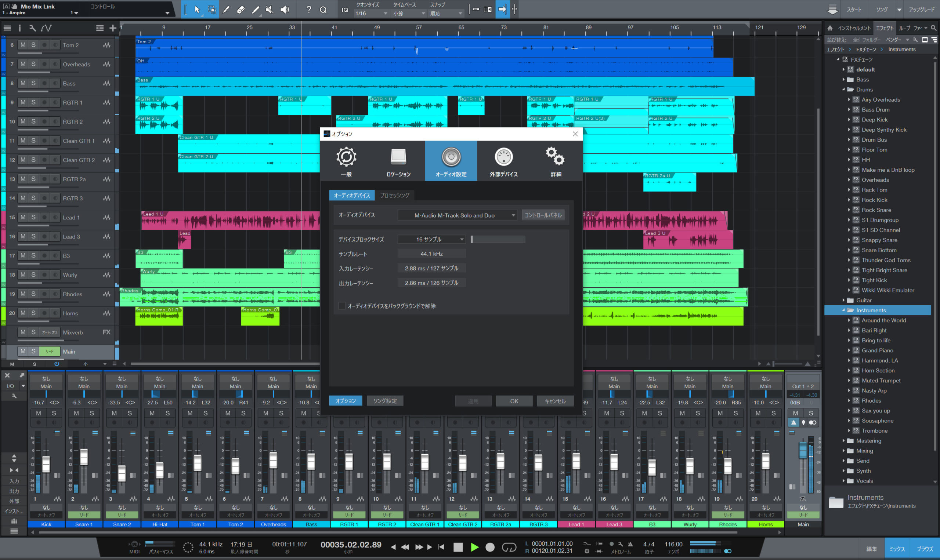Open the Quantize 1/16 dropdown
The image size is (940, 560).
372,14
